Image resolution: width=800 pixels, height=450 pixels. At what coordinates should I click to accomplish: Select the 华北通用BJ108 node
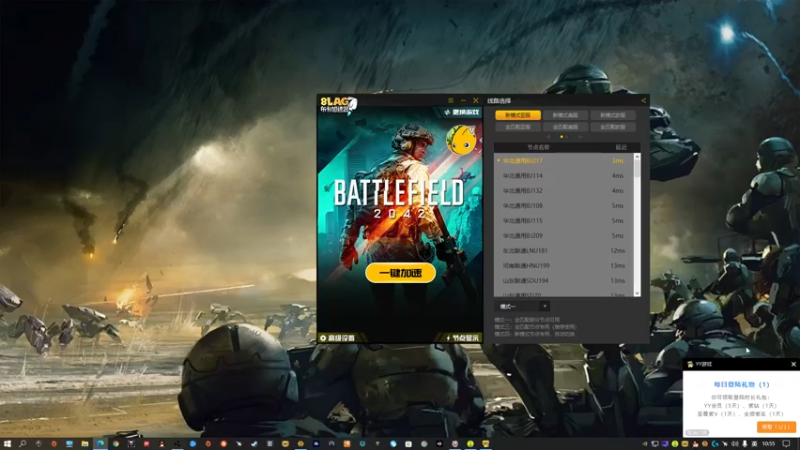(564, 206)
